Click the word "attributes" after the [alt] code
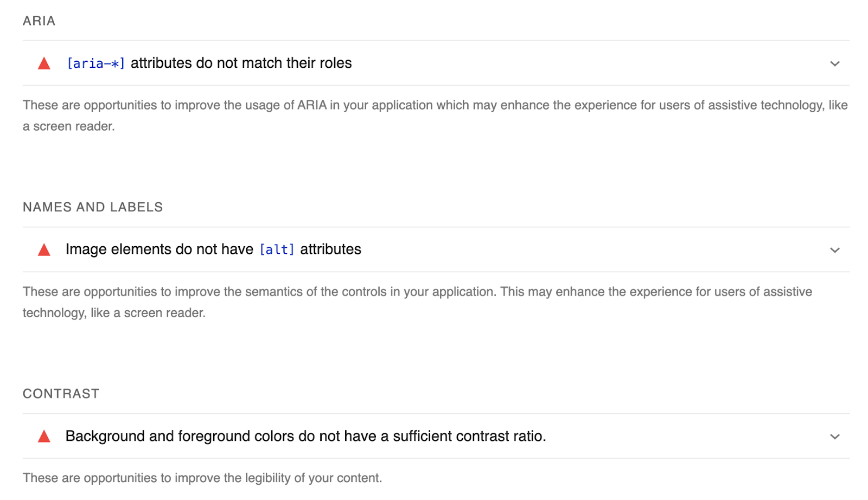 click(x=330, y=249)
